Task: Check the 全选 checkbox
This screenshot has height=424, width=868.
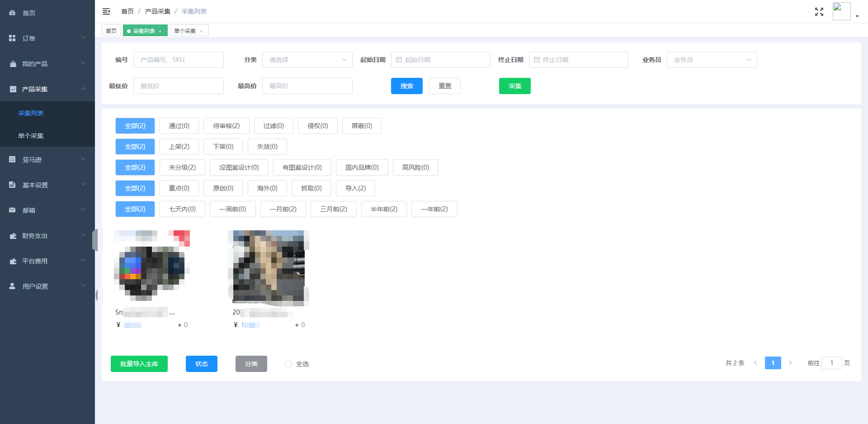Action: click(288, 364)
